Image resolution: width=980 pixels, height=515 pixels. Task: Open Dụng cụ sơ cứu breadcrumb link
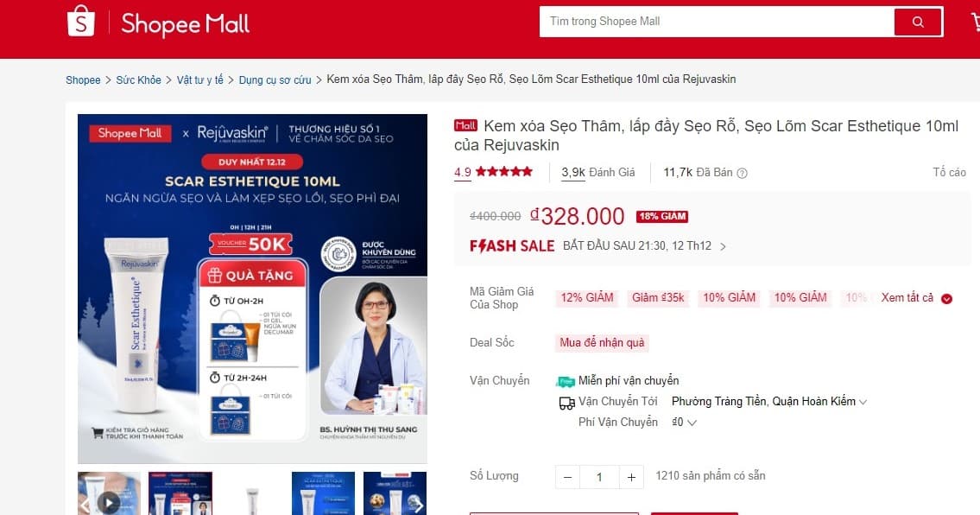coord(275,80)
